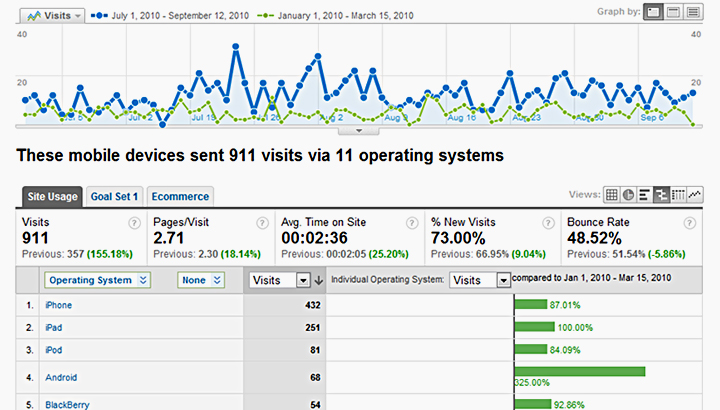Open the iPhone operating system row
Viewport: 720px width, 410px height.
coord(58,305)
